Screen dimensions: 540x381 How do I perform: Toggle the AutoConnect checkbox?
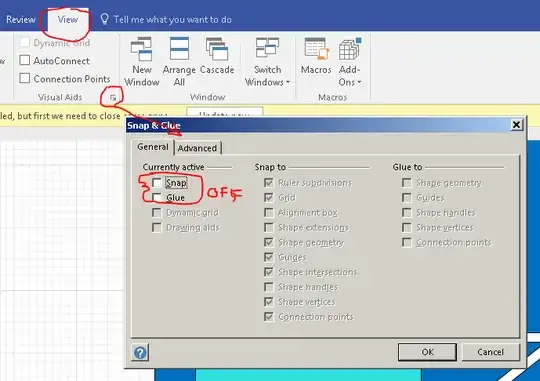(x=25, y=60)
